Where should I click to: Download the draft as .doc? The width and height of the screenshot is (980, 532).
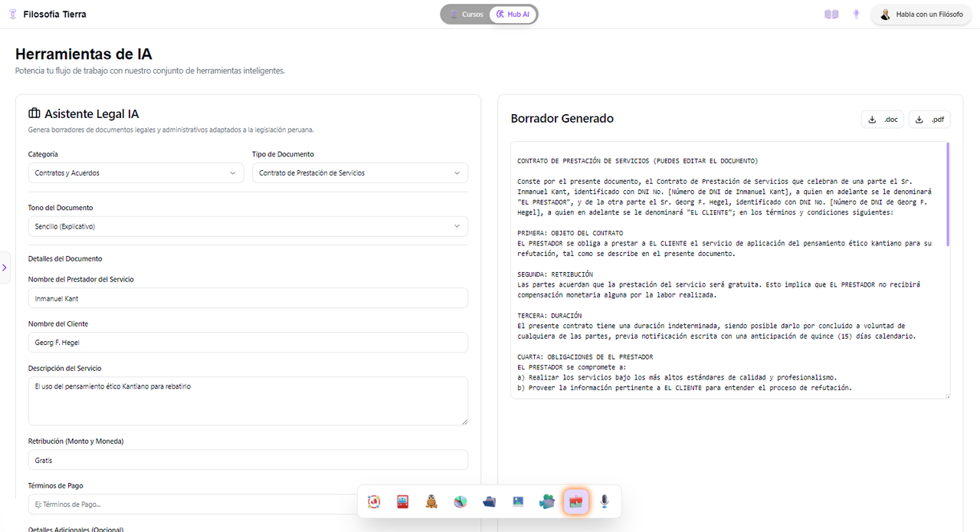[883, 120]
